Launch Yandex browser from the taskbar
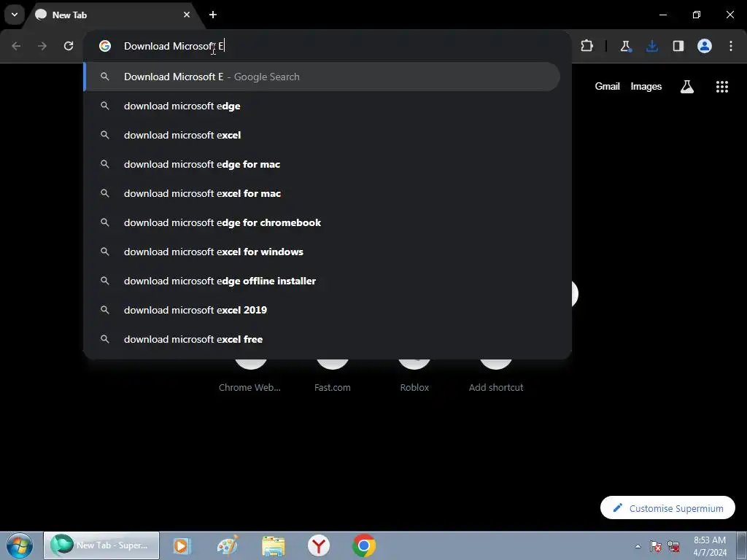The image size is (747, 560). 319,545
